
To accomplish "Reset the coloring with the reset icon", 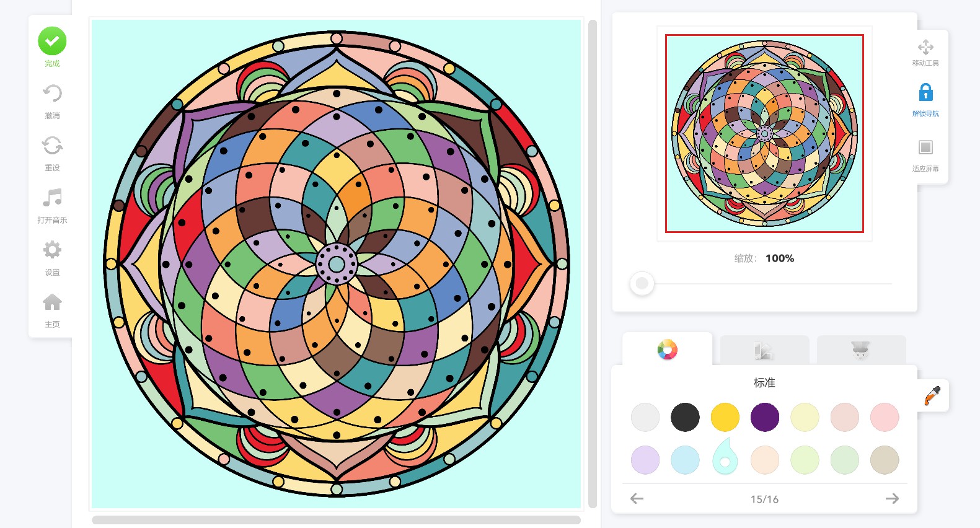I will [x=52, y=146].
